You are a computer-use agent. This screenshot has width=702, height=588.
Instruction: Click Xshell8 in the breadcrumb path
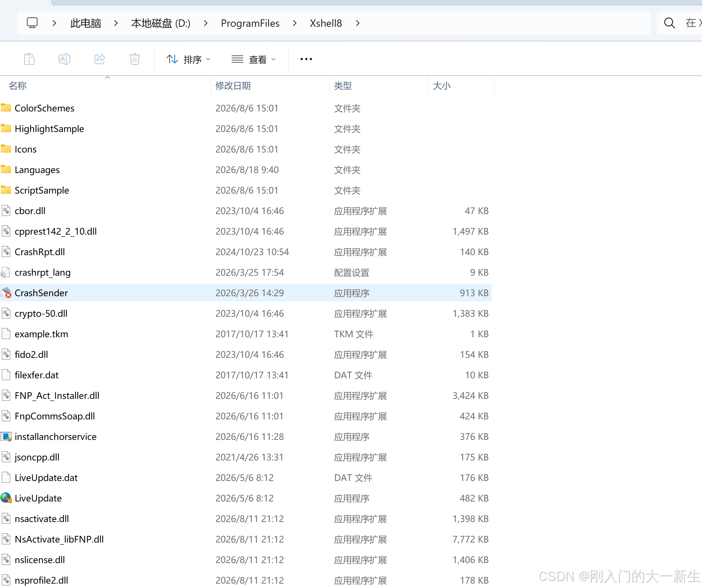(x=326, y=23)
